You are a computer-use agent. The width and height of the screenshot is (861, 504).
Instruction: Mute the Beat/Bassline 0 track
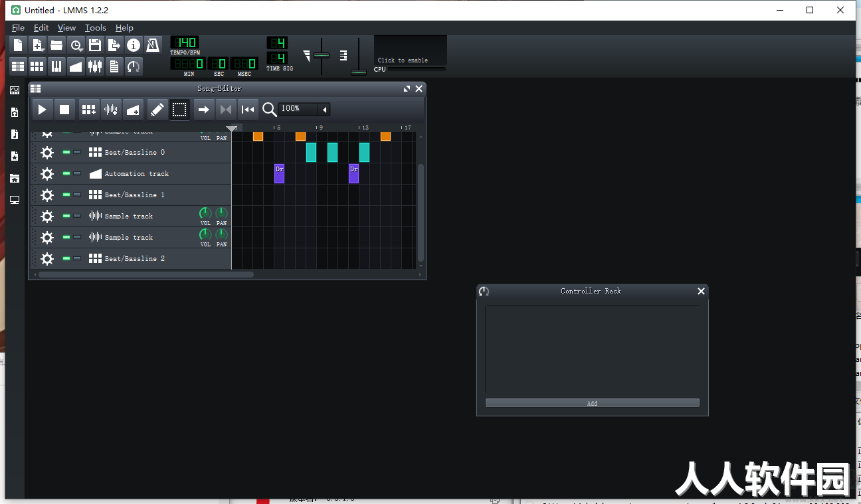point(66,152)
